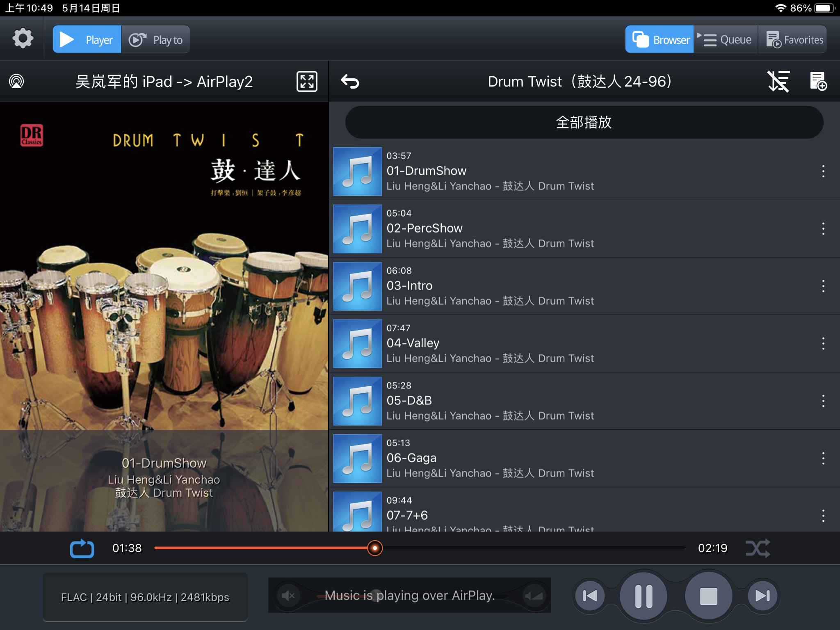
Task: Tap the music note thumbnail of 01-DrumShow
Action: (358, 171)
